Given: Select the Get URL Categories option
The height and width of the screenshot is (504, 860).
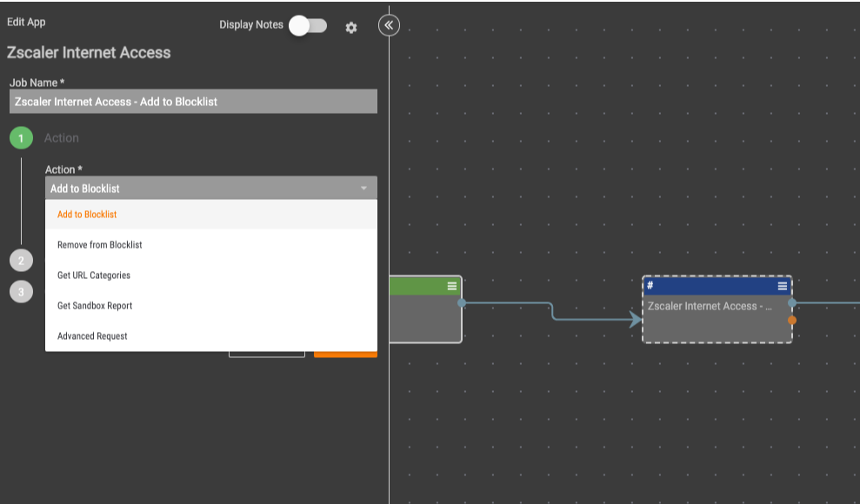Looking at the screenshot, I should pos(211,275).
